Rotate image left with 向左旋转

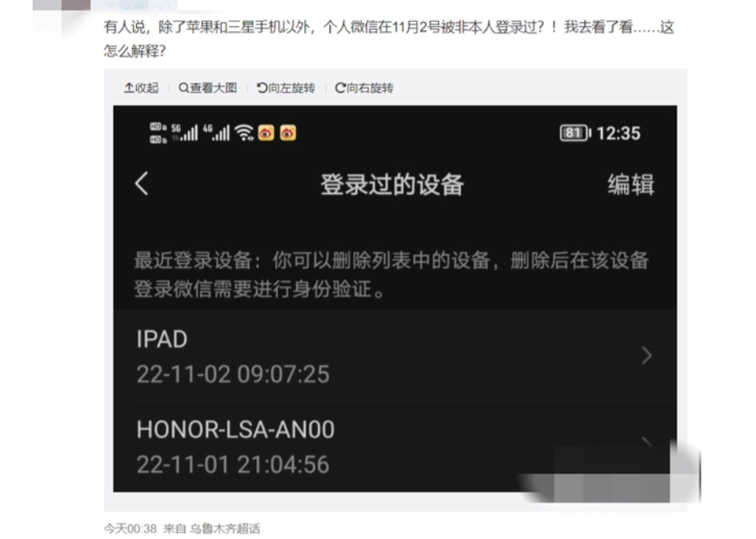click(286, 88)
